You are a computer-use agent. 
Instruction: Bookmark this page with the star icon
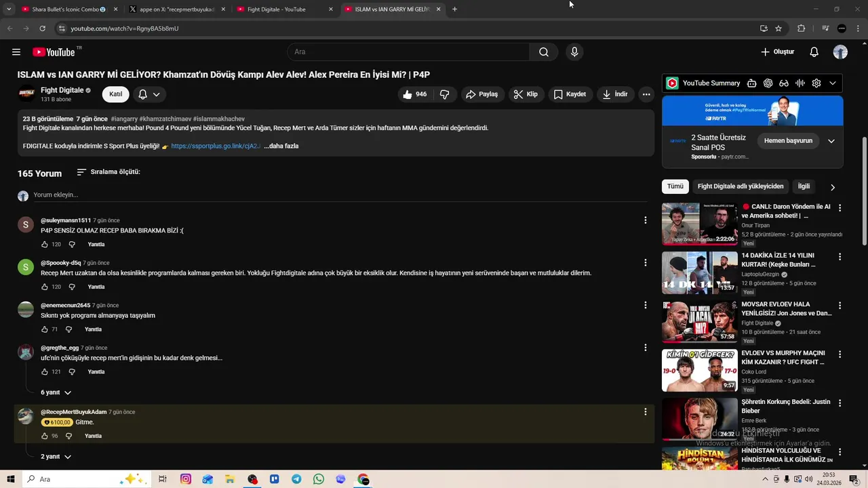pyautogui.click(x=778, y=28)
